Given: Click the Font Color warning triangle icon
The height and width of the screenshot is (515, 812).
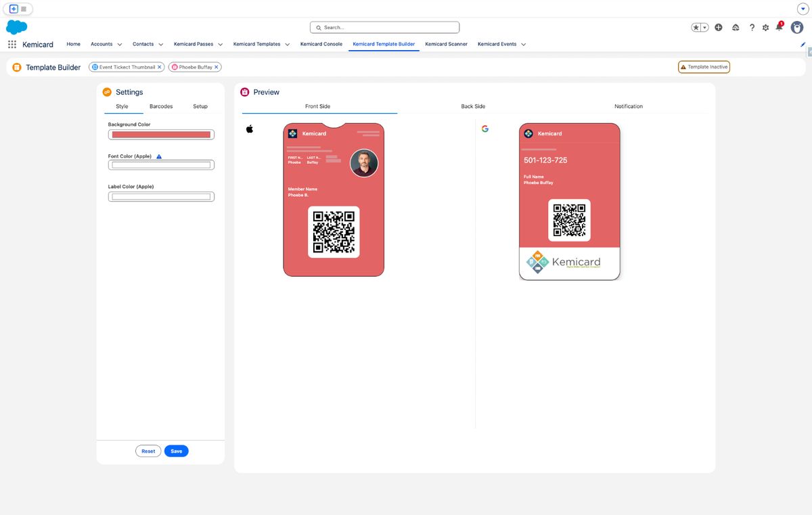Looking at the screenshot, I should pyautogui.click(x=159, y=156).
